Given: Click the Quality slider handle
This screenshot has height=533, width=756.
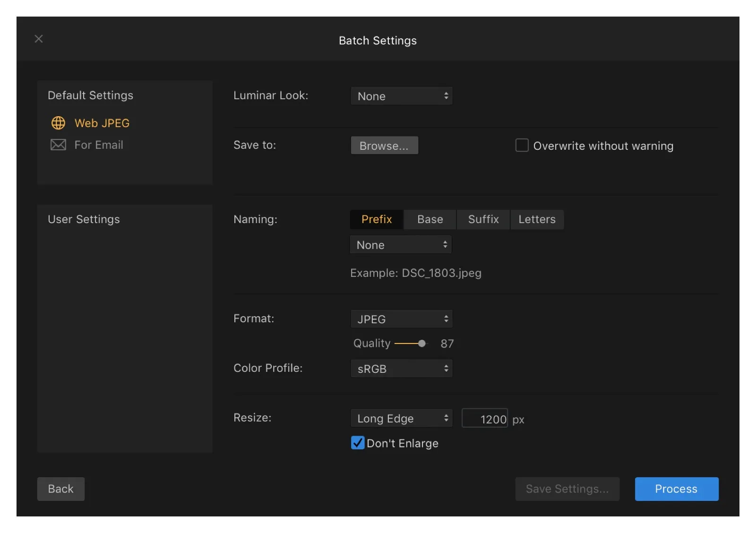Looking at the screenshot, I should 422,344.
